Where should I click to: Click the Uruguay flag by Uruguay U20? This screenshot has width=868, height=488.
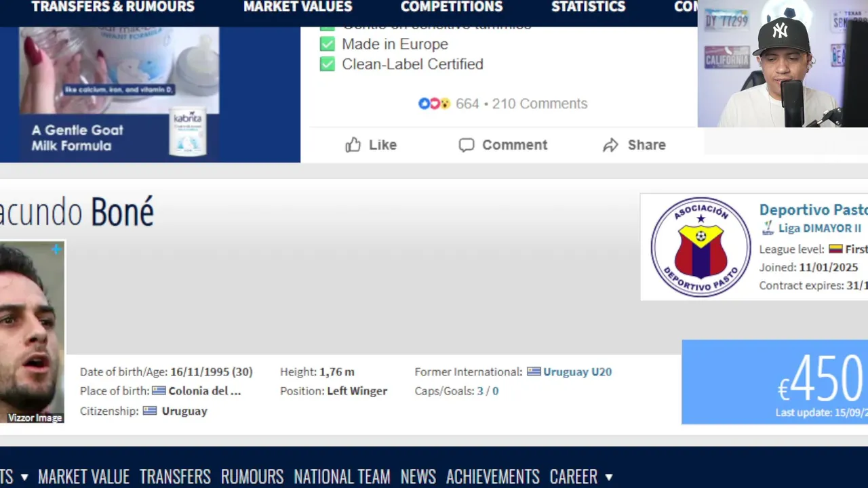pyautogui.click(x=534, y=371)
